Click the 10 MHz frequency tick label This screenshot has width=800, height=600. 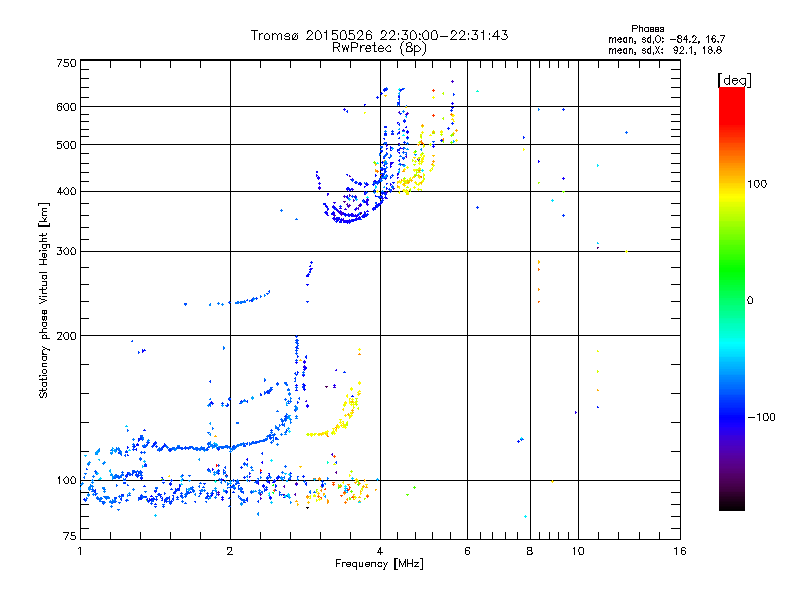578,551
